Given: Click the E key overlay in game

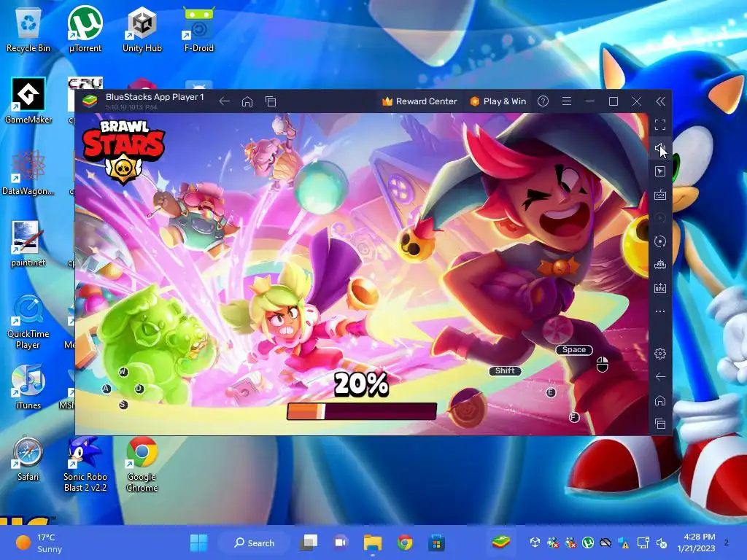Looking at the screenshot, I should click(x=551, y=392).
